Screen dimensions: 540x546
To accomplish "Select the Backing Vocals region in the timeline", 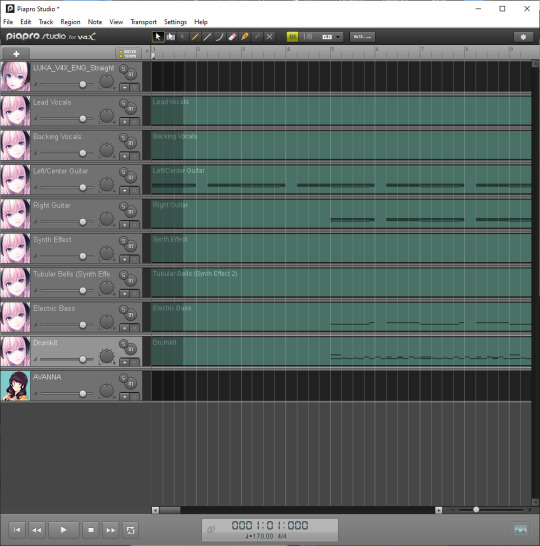I will point(342,145).
